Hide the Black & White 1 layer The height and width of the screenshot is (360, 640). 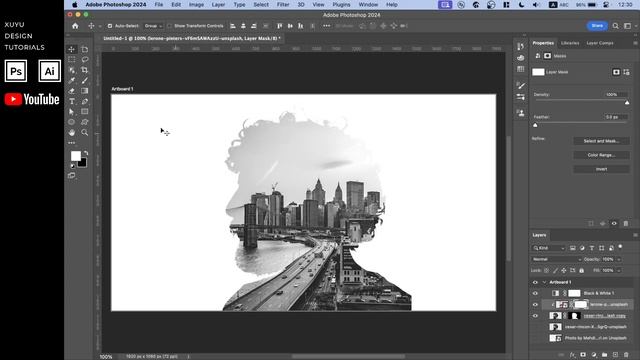[x=535, y=293]
